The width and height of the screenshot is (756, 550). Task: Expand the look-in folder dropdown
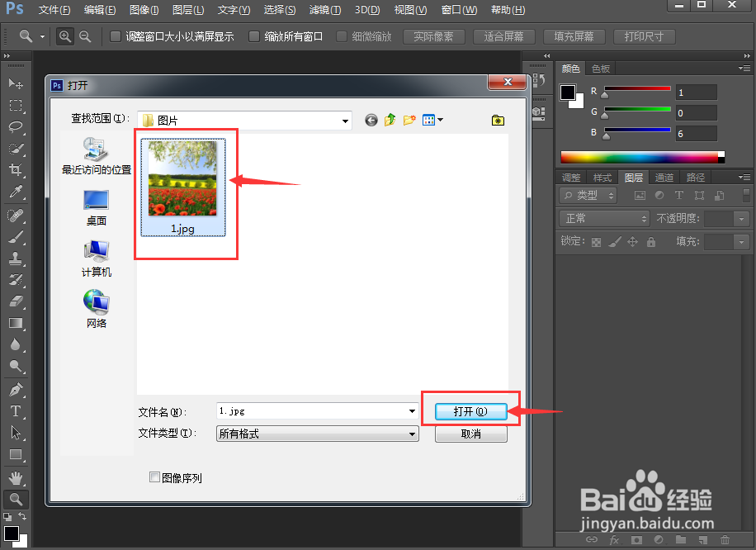[345, 121]
